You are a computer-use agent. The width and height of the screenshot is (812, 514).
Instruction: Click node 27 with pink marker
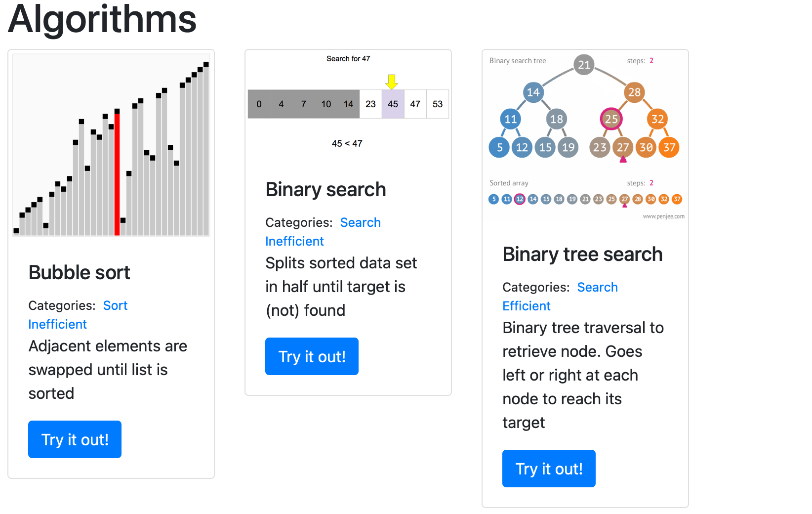pos(623,147)
